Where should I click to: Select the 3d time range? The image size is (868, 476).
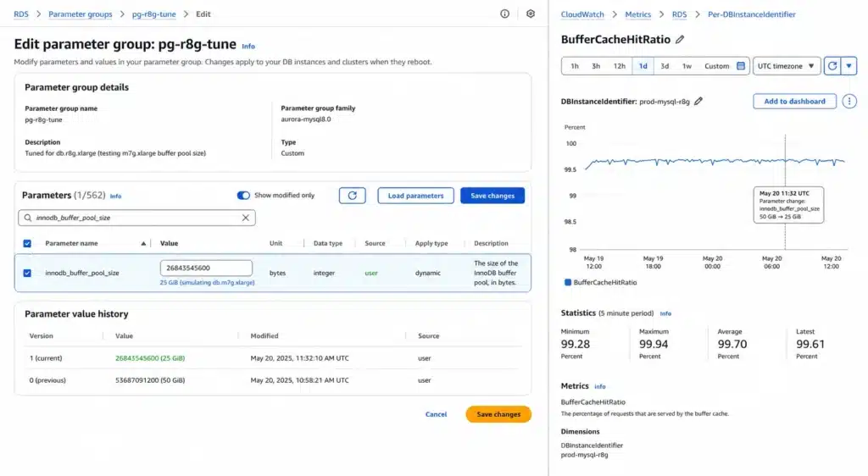click(665, 66)
